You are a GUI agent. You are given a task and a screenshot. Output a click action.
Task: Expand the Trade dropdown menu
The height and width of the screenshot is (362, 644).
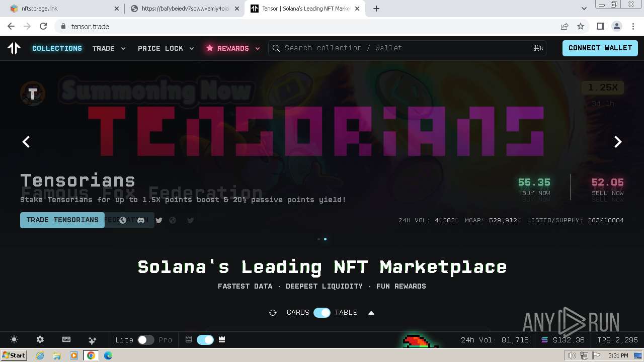coord(109,48)
